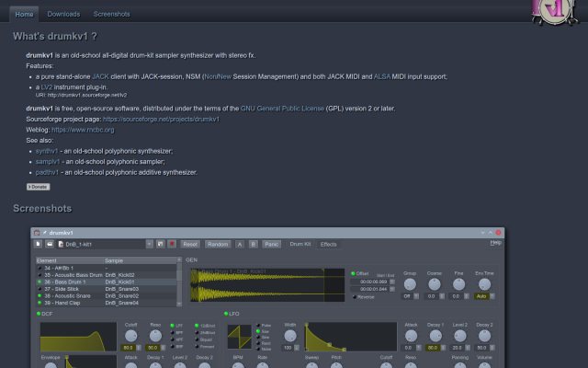
Task: Click the Save preset floppy icon
Action: coord(160,244)
